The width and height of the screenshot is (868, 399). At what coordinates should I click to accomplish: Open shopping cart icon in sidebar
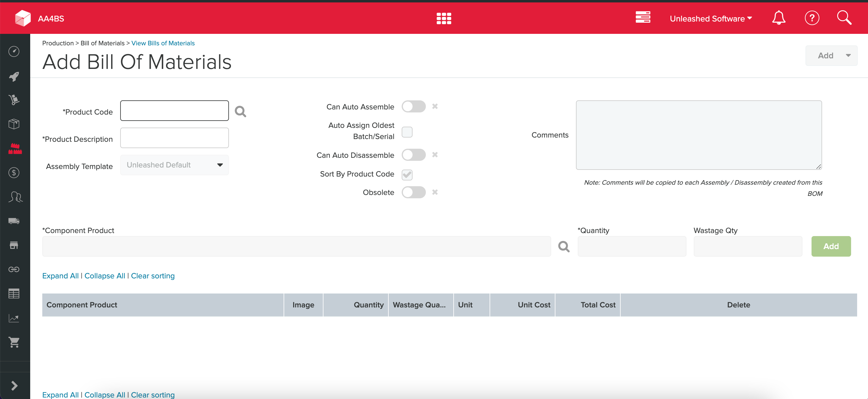pyautogui.click(x=14, y=342)
